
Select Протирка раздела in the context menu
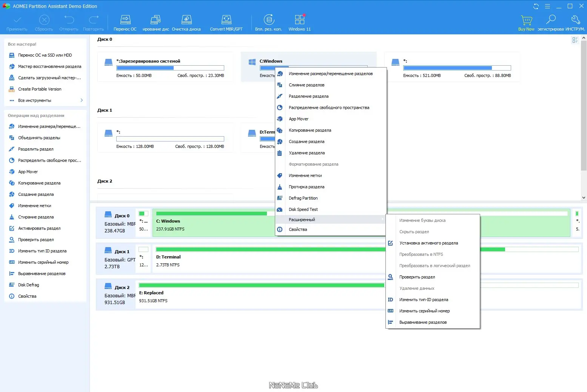[x=331, y=187]
